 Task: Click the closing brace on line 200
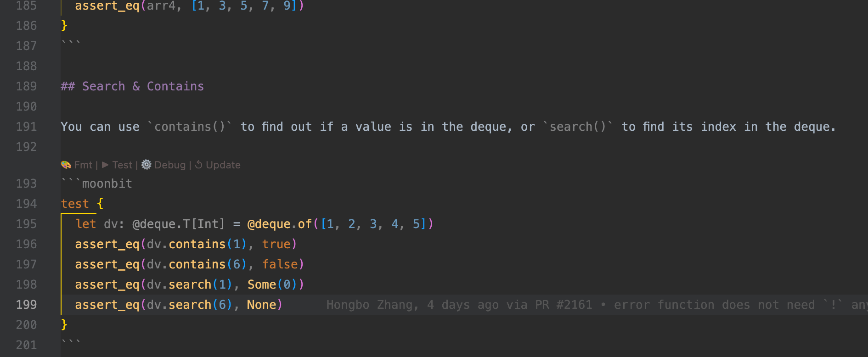[64, 324]
